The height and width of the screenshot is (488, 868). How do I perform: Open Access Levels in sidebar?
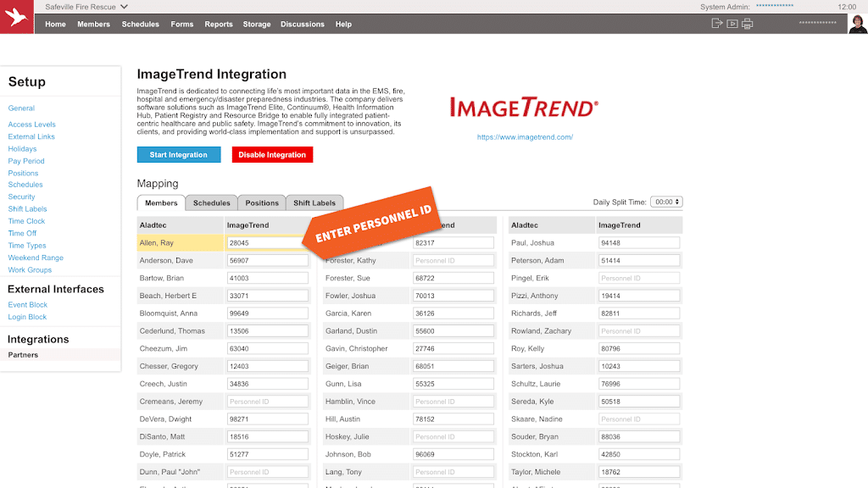[31, 125]
